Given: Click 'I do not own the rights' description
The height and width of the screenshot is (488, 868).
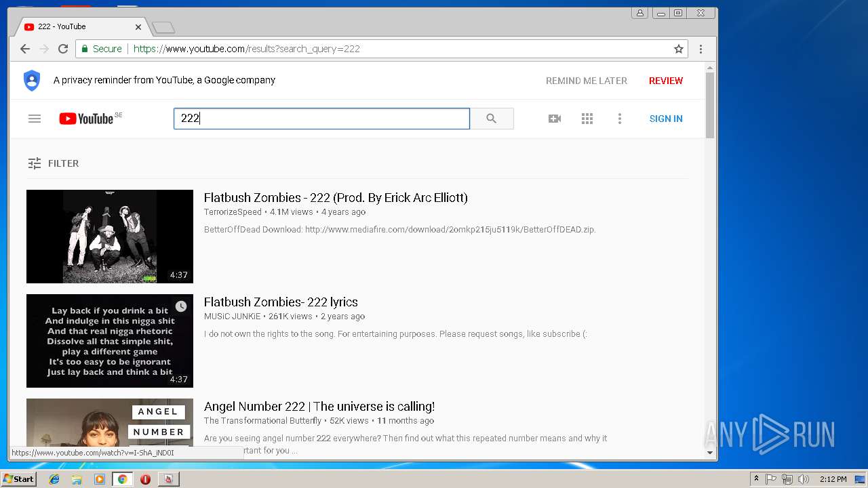Looking at the screenshot, I should point(395,334).
